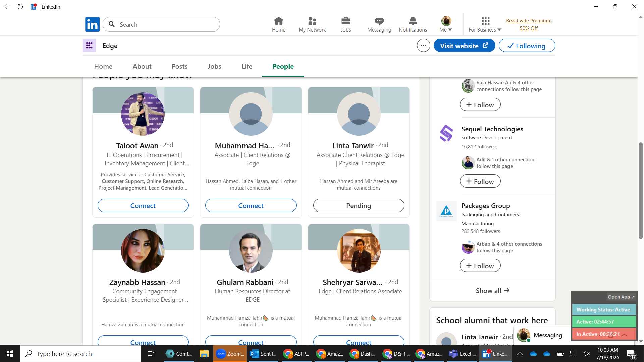This screenshot has width=644, height=362.
Task: Click the Edge company logo icon
Action: pyautogui.click(x=89, y=45)
